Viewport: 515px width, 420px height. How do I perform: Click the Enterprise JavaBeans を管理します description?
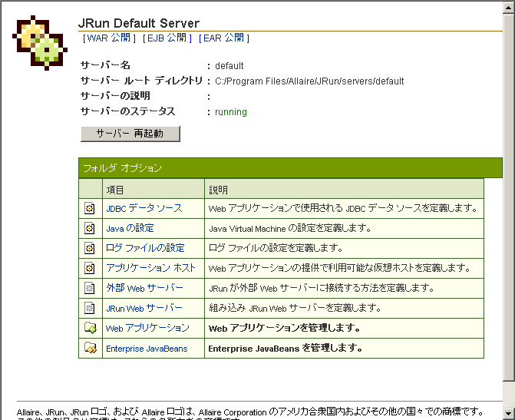(x=285, y=348)
